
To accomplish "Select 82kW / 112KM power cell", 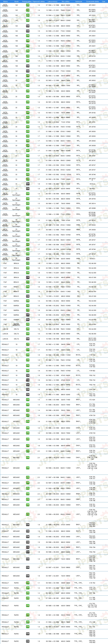I will tap(65, 56).
